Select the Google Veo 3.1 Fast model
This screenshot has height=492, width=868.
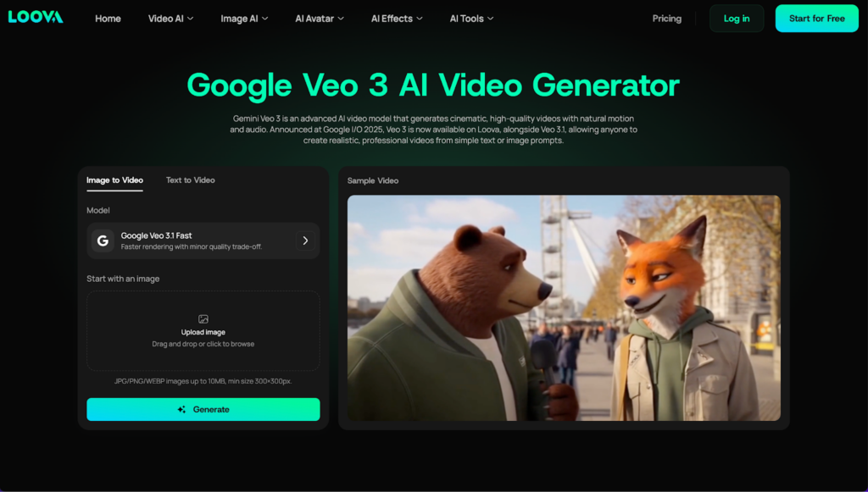click(x=195, y=240)
